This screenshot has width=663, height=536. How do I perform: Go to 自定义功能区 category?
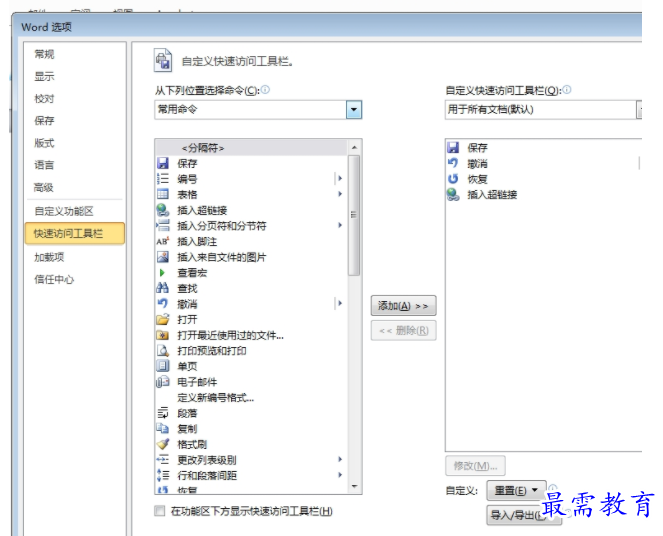[64, 211]
